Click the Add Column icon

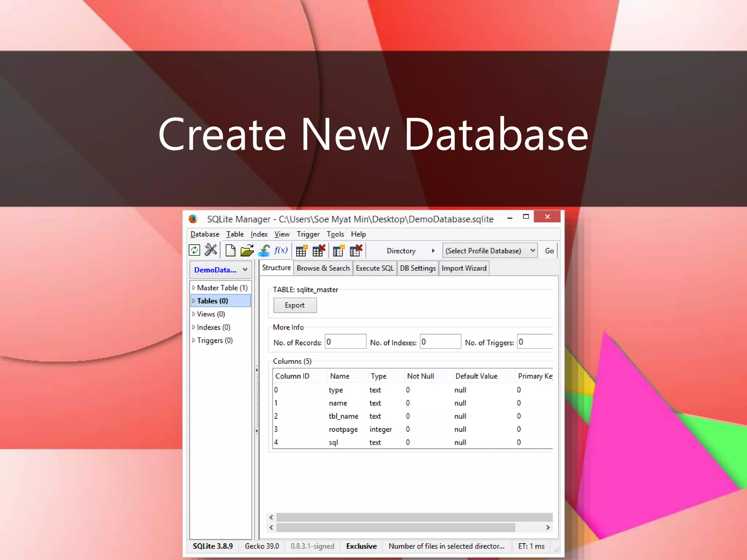[x=339, y=250]
